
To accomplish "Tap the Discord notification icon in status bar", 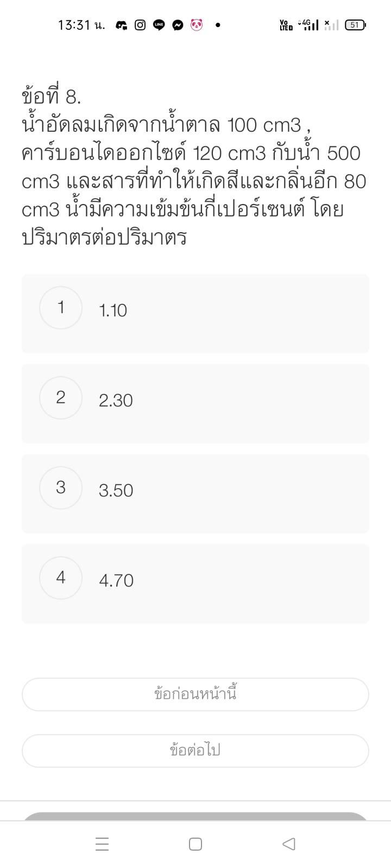I will [x=122, y=25].
